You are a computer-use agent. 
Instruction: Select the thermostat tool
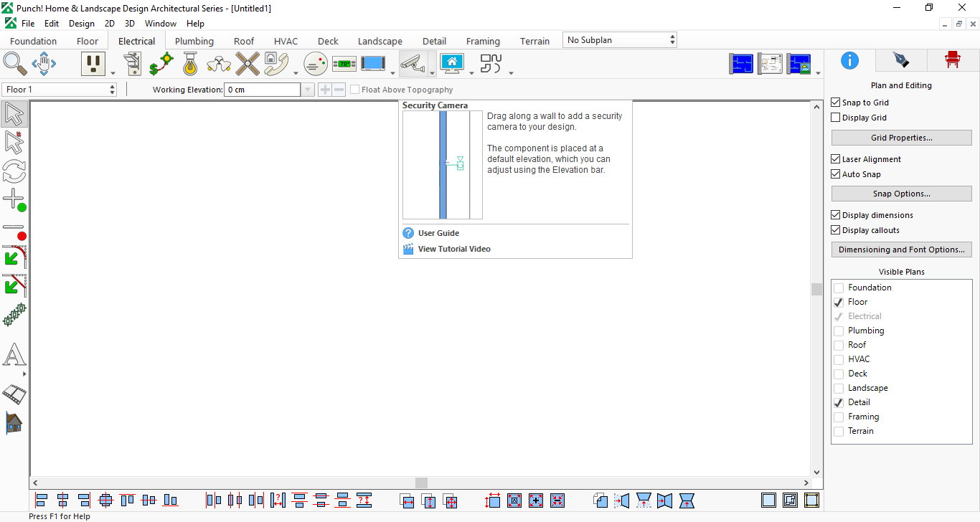344,64
